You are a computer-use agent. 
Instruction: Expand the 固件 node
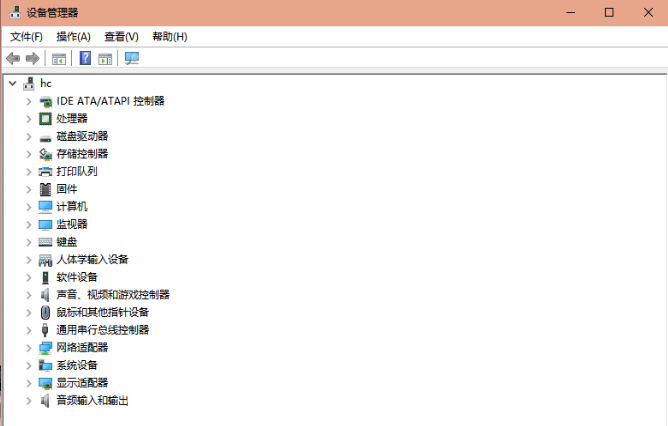[x=29, y=190]
